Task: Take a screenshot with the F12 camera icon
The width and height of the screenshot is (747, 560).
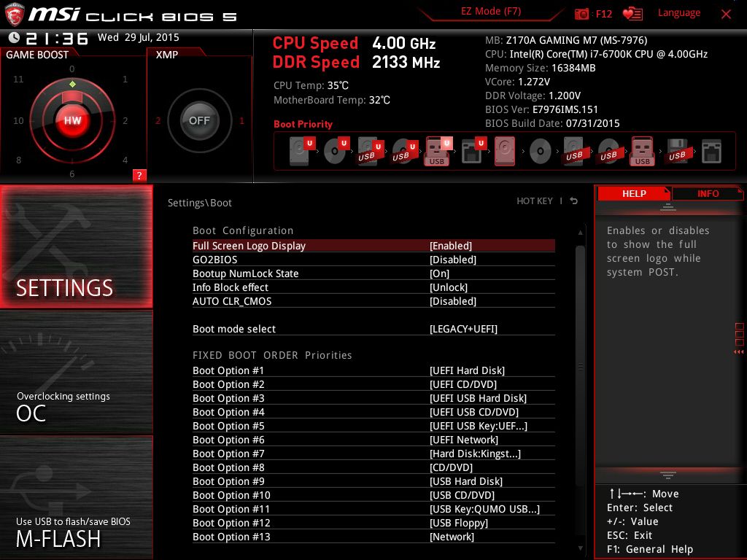Action: (x=581, y=14)
